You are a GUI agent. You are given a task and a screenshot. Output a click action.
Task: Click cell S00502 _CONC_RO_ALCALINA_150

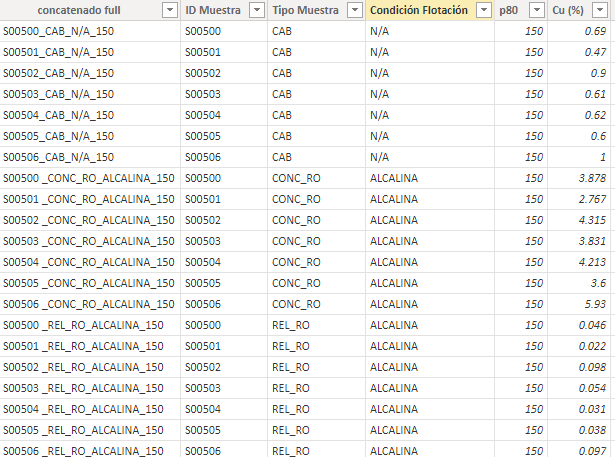[90, 220]
